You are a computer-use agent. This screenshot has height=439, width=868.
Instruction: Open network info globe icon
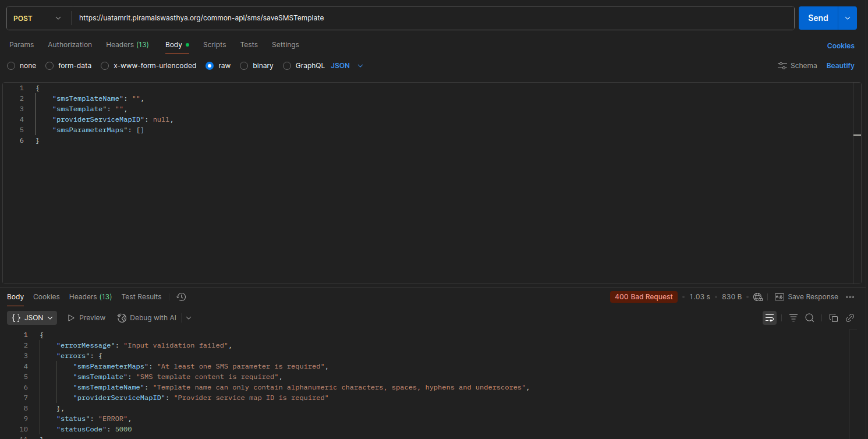click(x=757, y=297)
